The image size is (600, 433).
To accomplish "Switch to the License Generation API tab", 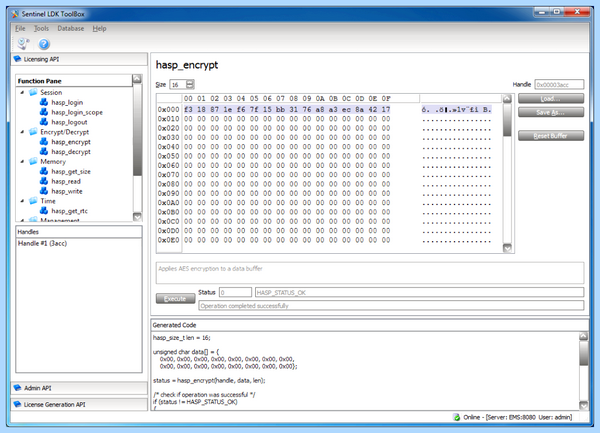I will [79, 404].
